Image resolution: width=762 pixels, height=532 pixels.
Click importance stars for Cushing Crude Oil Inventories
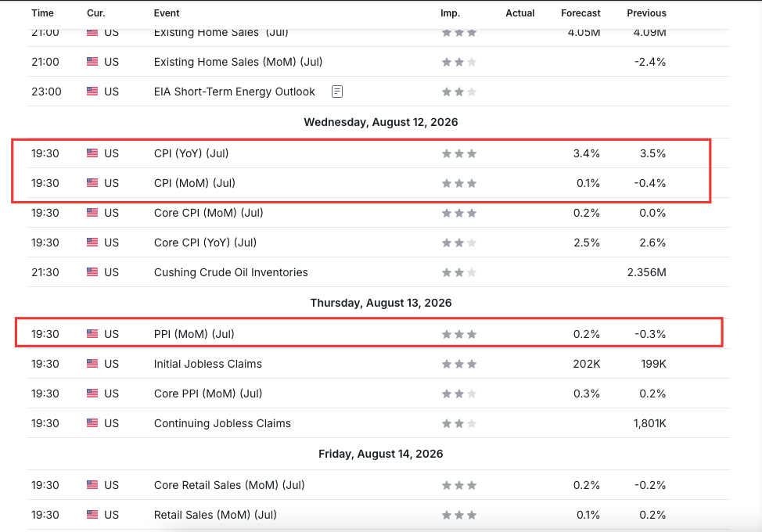tap(458, 272)
